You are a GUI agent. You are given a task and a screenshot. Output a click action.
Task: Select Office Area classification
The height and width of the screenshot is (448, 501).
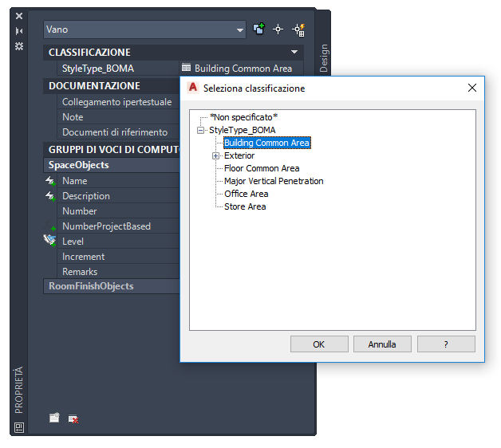click(246, 194)
